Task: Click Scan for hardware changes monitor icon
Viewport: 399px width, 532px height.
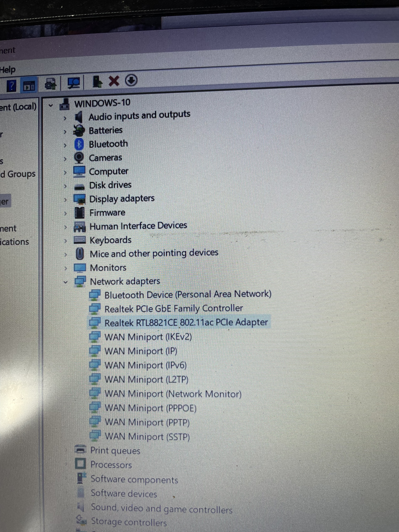Action: point(74,83)
